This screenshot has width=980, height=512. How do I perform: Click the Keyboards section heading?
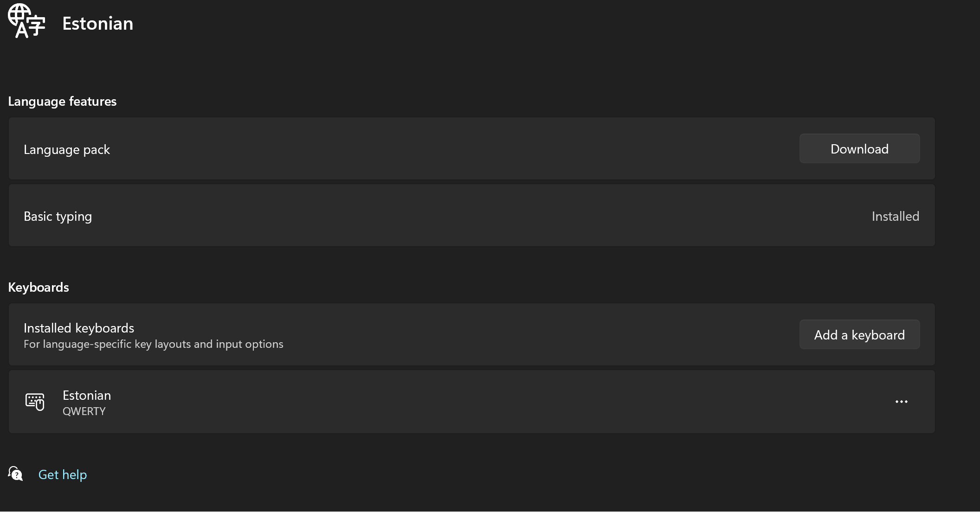point(39,287)
